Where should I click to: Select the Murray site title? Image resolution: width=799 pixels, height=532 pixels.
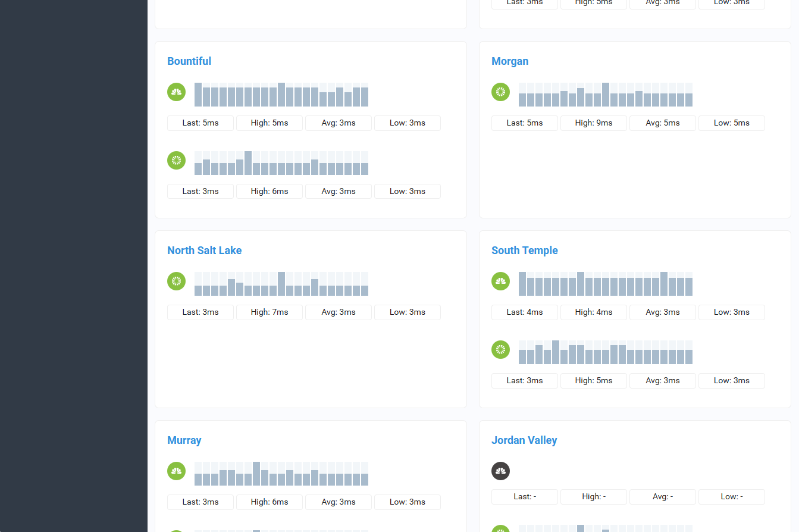click(x=184, y=440)
